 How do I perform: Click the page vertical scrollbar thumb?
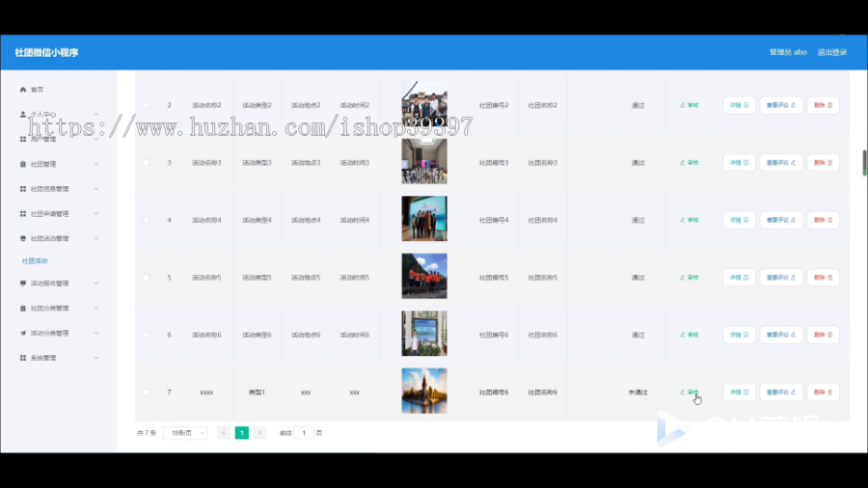[864, 163]
